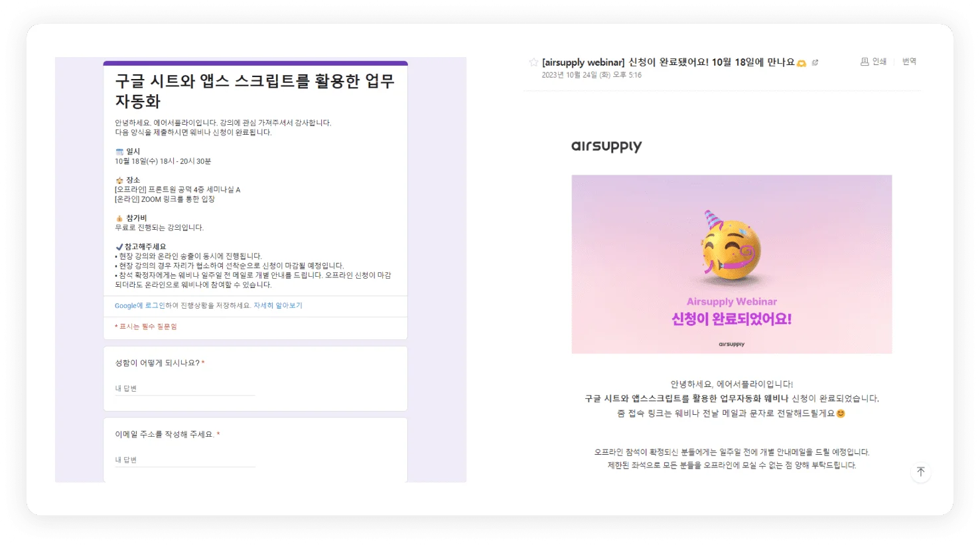Click the red asterisk beside the name question
980x545 pixels.
[203, 362]
